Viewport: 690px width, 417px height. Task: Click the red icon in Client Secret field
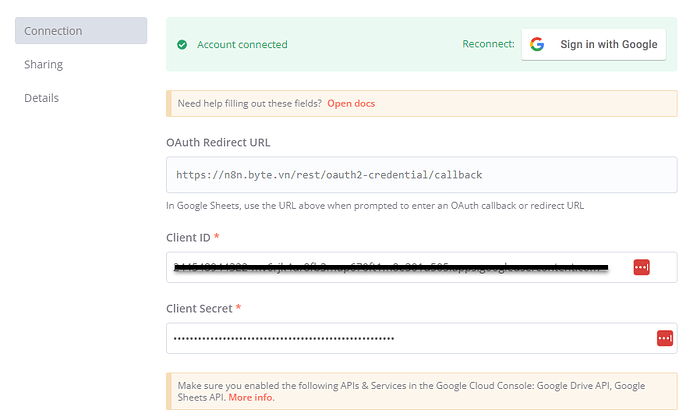click(x=664, y=338)
